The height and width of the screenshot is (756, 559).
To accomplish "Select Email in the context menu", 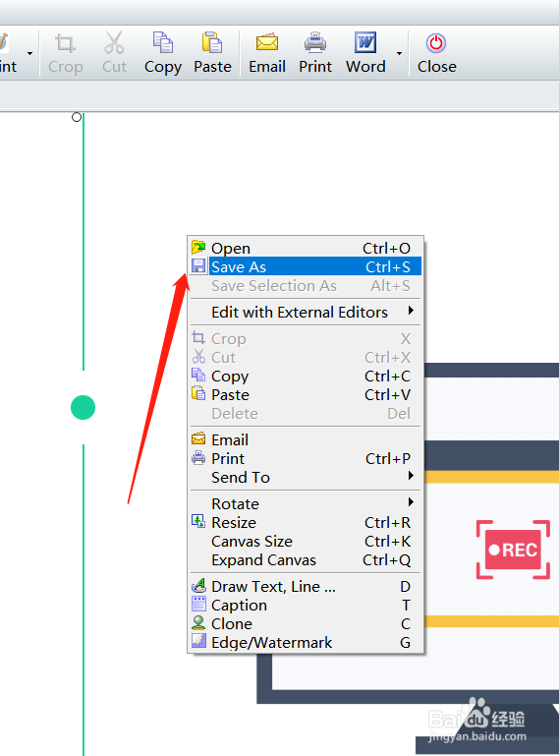I will point(306,439).
